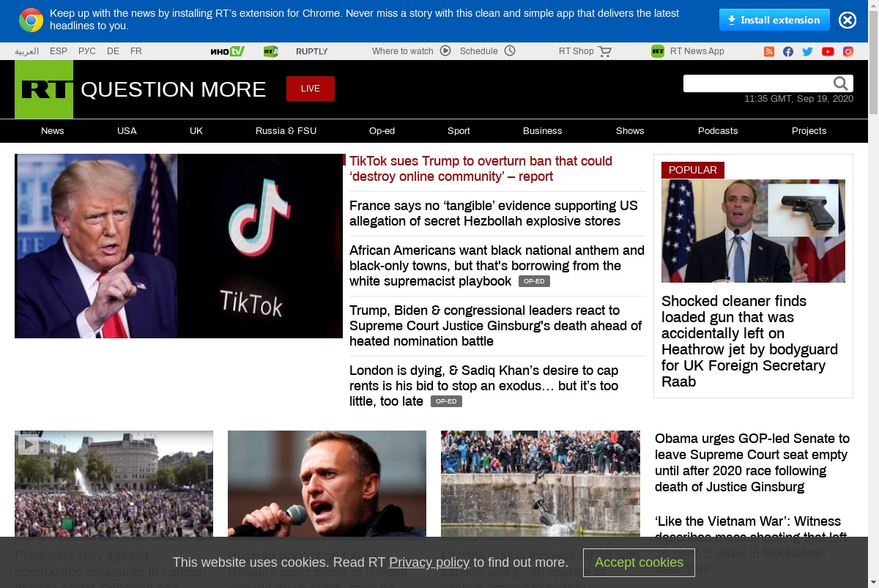The height and width of the screenshot is (588, 879).
Task: Open the ИНОТВ logo link
Action: point(227,51)
